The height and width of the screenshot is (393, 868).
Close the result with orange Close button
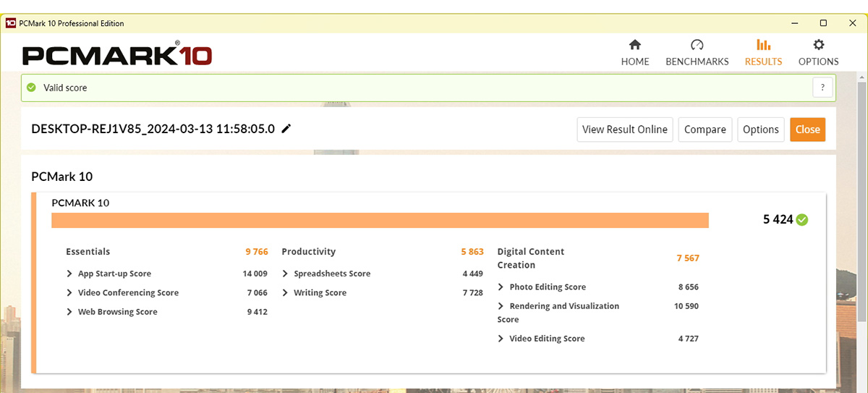tap(807, 130)
